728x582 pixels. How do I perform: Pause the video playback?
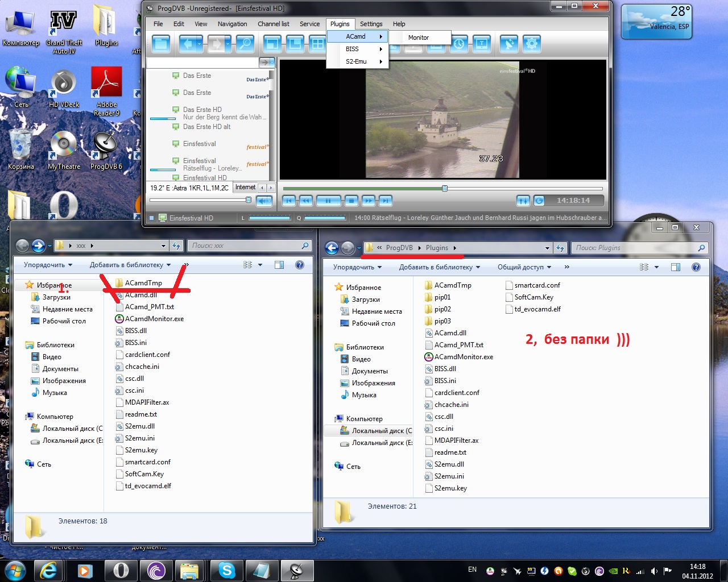(328, 200)
